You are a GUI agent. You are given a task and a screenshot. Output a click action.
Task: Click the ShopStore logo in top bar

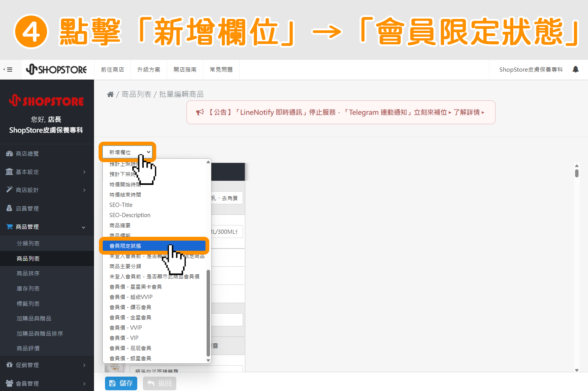(x=56, y=70)
